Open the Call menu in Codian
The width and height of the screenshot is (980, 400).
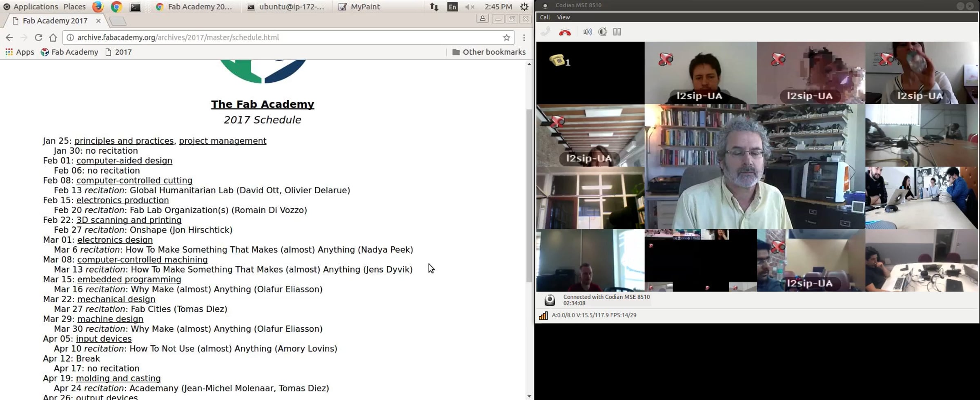point(545,17)
